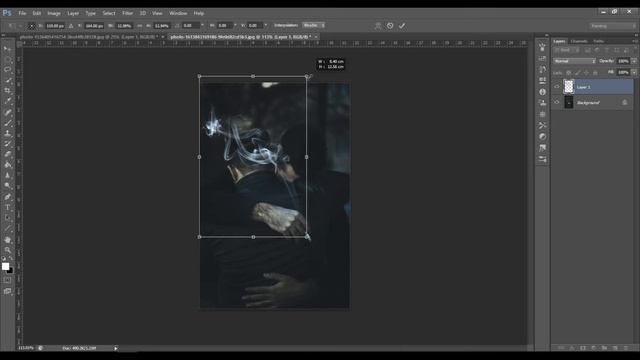Screen dimensions: 640x360
Task: Select the Zoom tool
Action: pos(7,250)
